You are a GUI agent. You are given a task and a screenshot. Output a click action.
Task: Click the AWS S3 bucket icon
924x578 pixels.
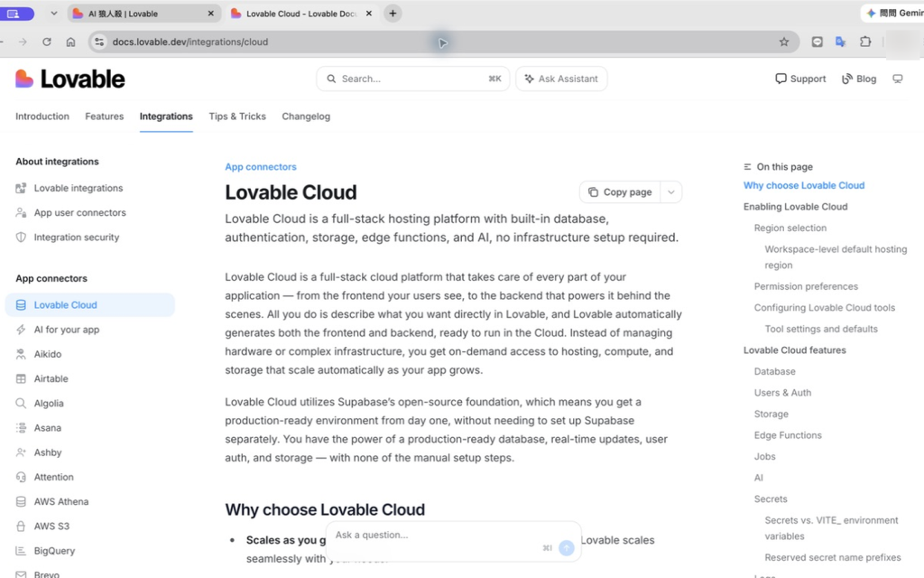pos(21,527)
